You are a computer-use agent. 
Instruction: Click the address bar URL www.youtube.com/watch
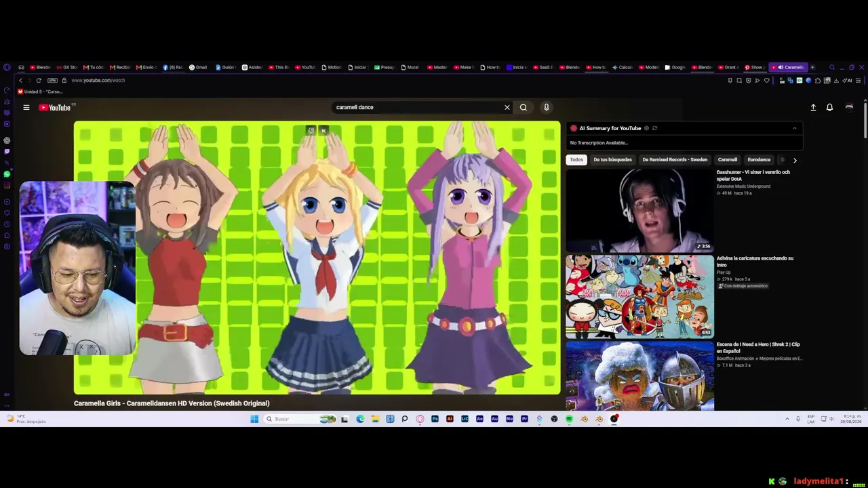(98, 81)
